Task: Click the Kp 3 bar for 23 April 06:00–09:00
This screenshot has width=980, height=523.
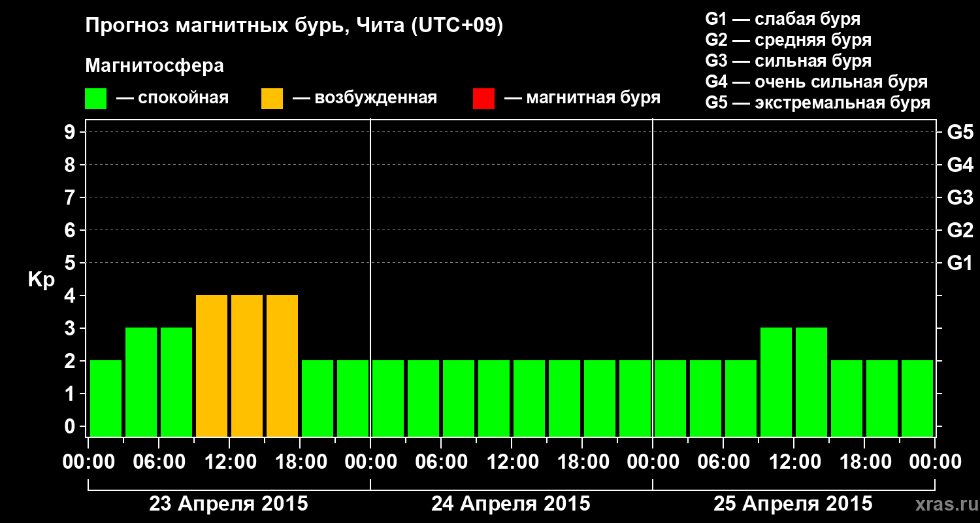Action: 176,382
